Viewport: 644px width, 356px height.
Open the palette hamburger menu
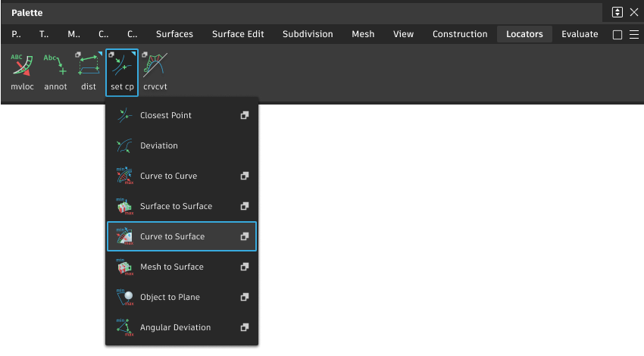(x=634, y=35)
